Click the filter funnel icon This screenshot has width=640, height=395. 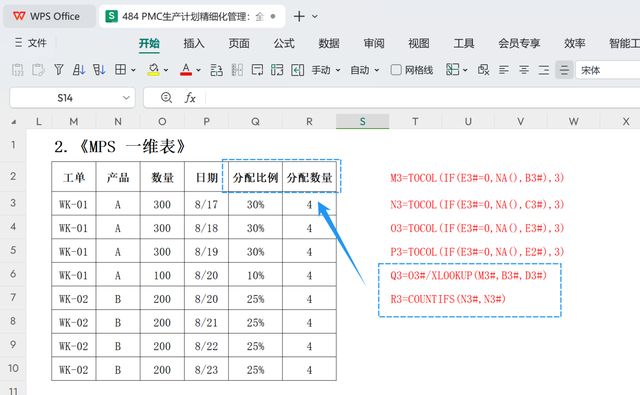point(59,70)
